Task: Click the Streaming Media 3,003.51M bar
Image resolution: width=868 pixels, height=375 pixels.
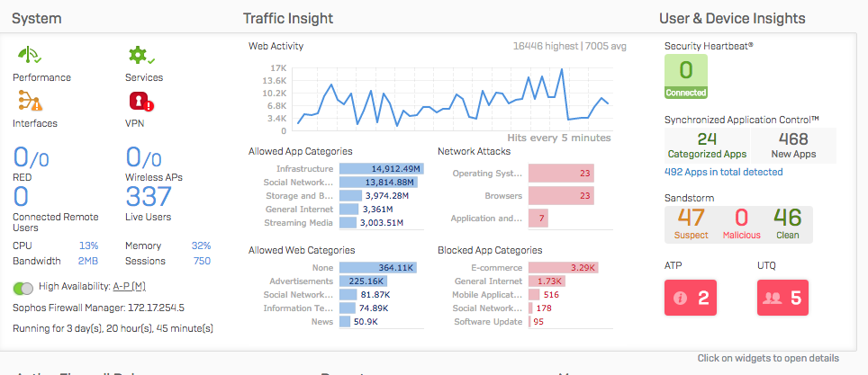Action: point(348,223)
